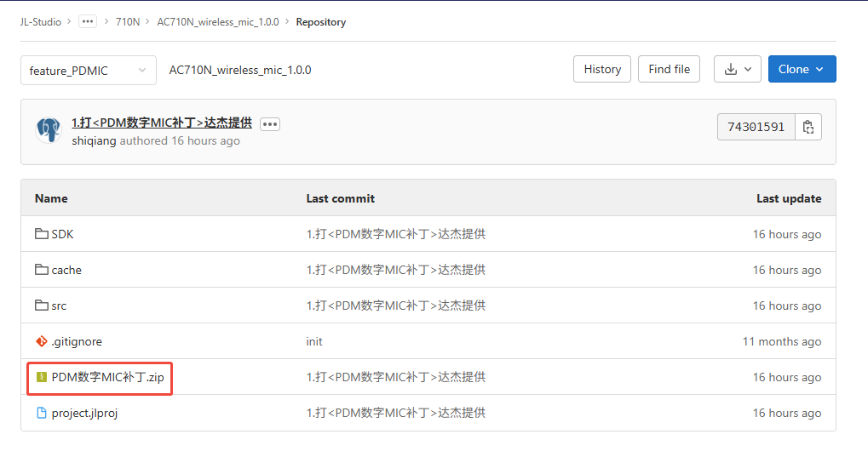This screenshot has height=457, width=868.
Task: Open the download source code dropdown
Action: pyautogui.click(x=738, y=69)
